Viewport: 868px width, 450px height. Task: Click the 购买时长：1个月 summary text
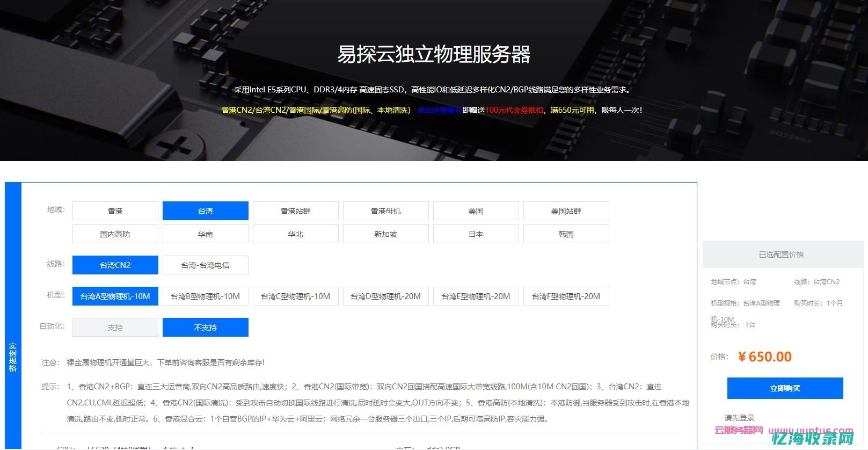[819, 303]
